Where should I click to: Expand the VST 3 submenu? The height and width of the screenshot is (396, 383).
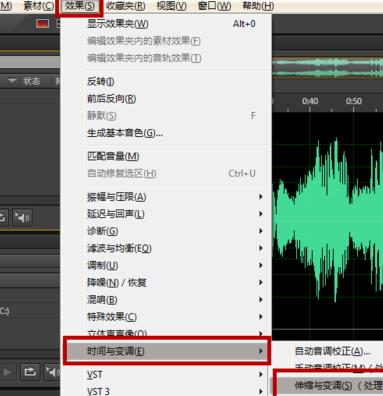[x=166, y=391]
